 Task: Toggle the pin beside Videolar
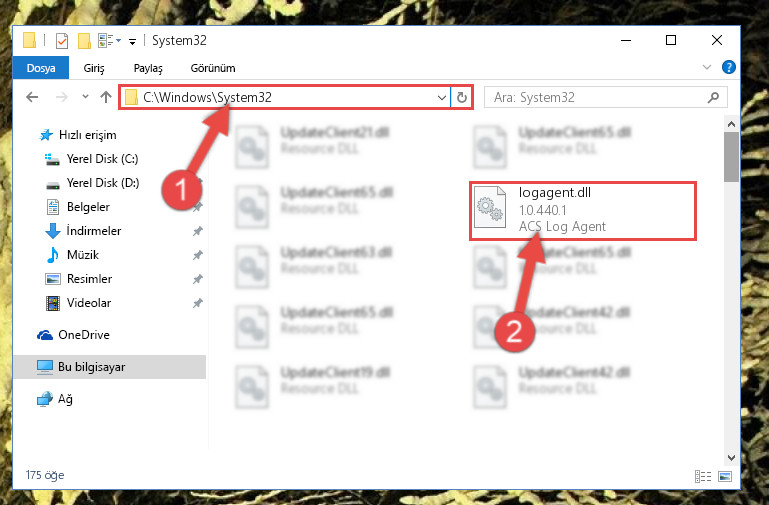[x=198, y=303]
